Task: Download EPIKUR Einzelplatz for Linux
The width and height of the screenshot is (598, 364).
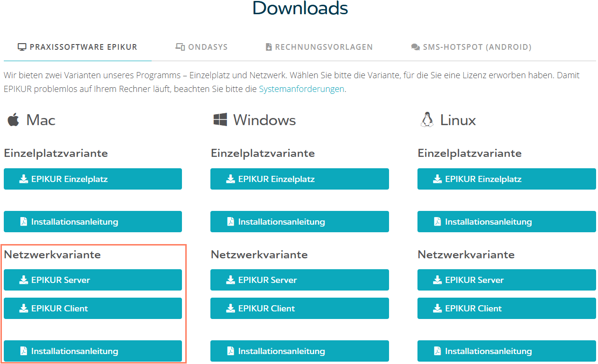Action: (x=507, y=179)
